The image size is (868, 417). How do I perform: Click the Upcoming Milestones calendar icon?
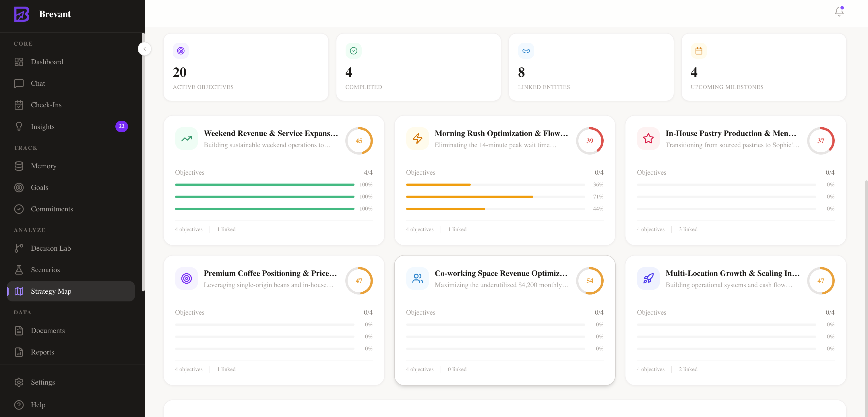click(699, 51)
